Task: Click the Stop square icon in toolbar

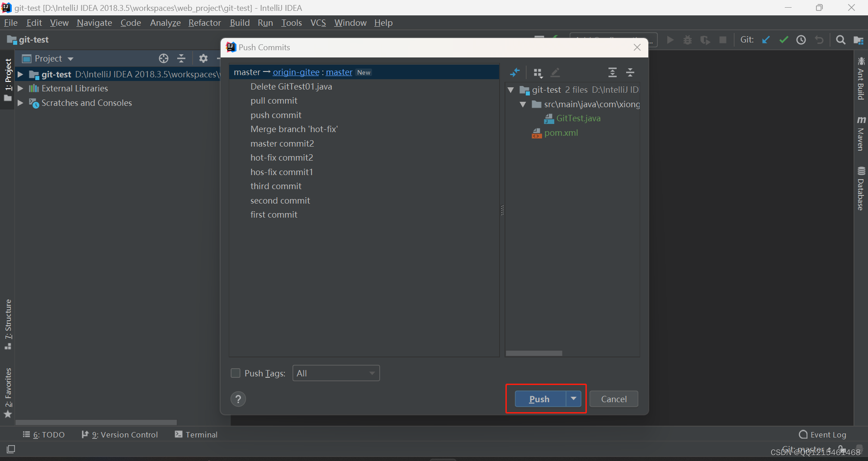Action: click(723, 40)
